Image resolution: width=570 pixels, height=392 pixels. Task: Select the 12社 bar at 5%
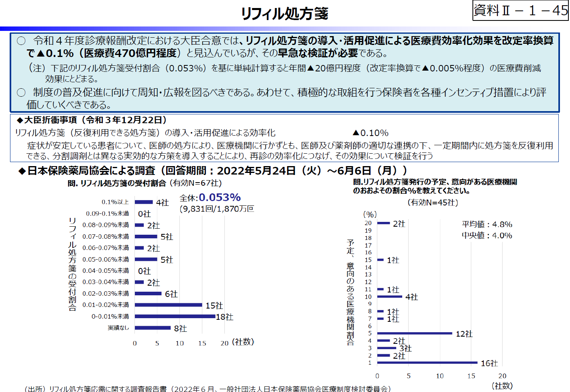click(x=413, y=333)
